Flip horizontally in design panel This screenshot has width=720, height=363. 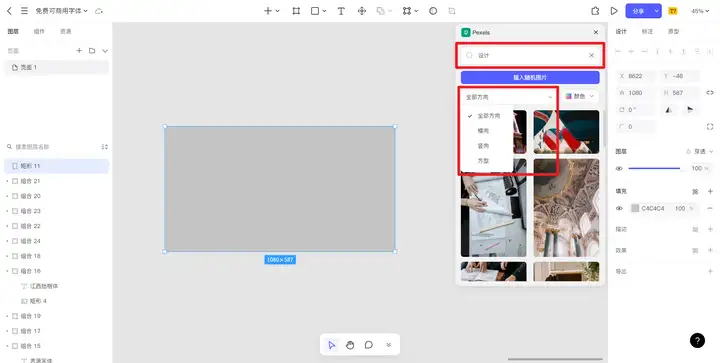(x=669, y=110)
